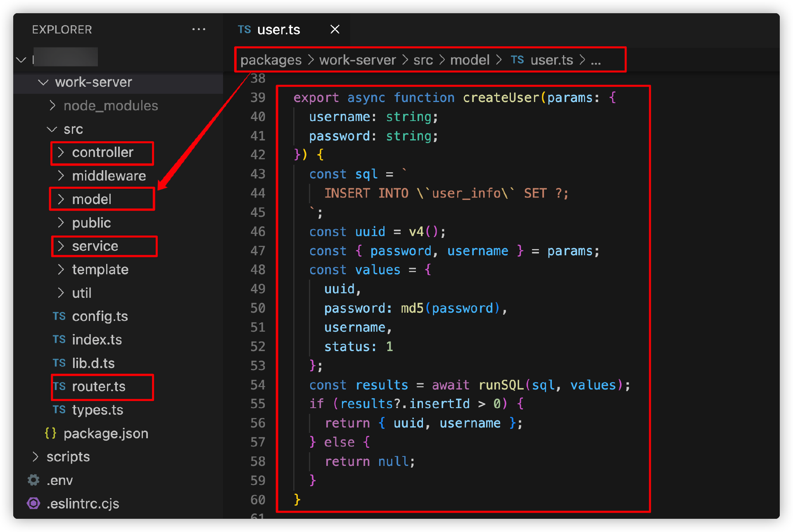Collapse the src folder
This screenshot has height=532, width=793.
52,129
